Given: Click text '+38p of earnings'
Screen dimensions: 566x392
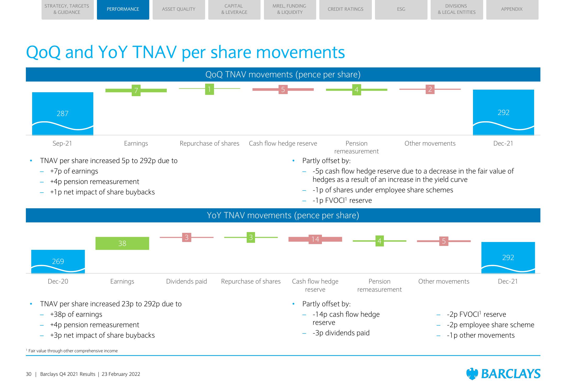Looking at the screenshot, I should coord(76,314).
